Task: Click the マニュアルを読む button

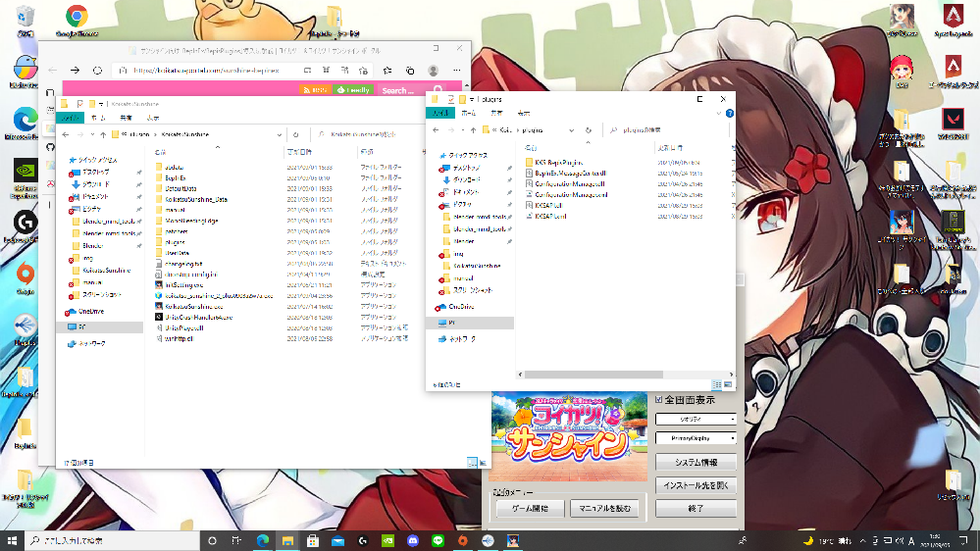Action: point(604,509)
